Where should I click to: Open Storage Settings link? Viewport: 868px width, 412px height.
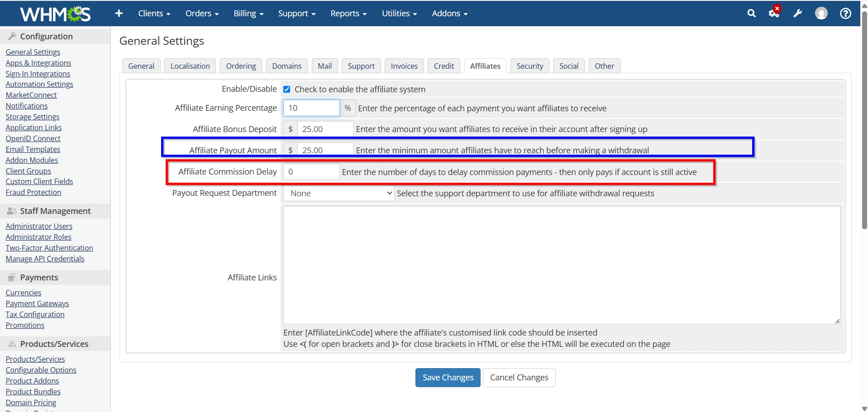coord(33,117)
